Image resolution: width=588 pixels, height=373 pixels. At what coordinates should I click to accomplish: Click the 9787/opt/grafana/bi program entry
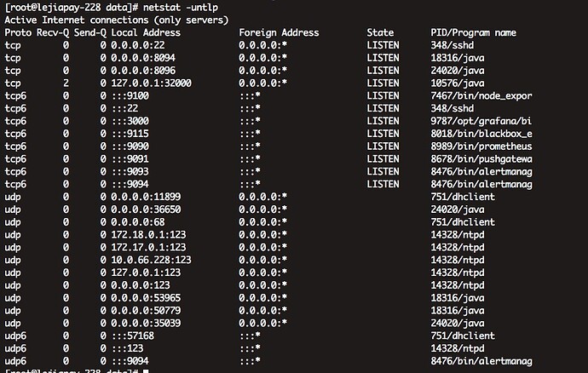(481, 121)
